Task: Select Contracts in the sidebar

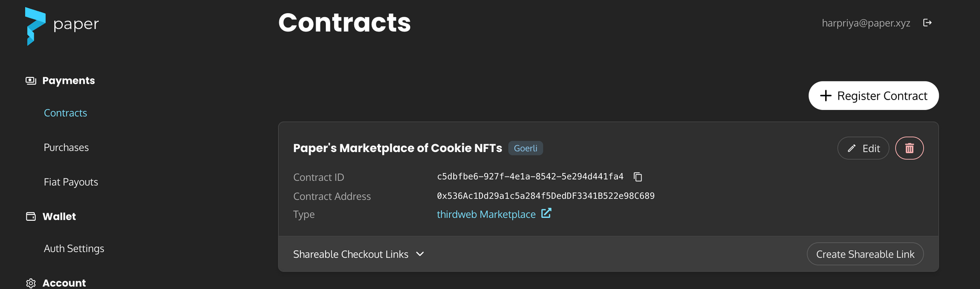Action: 65,112
